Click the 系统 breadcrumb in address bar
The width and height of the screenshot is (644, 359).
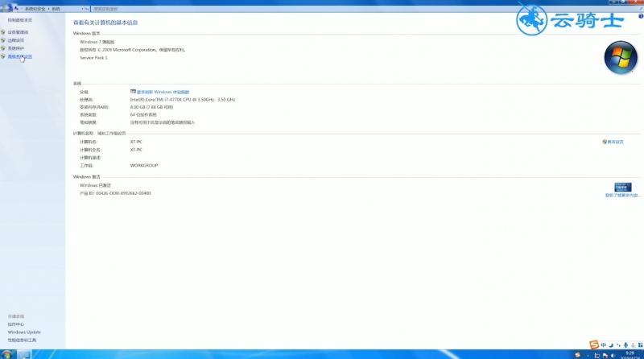[56, 9]
